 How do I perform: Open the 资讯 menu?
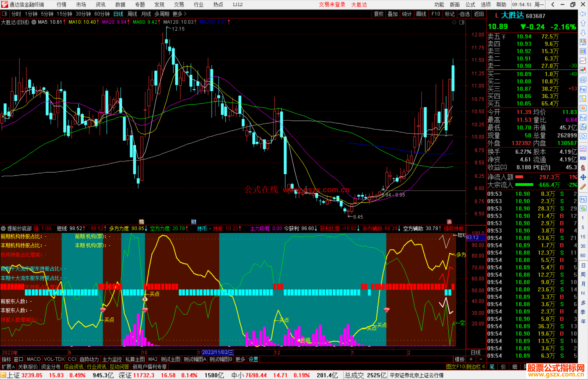pos(100,5)
